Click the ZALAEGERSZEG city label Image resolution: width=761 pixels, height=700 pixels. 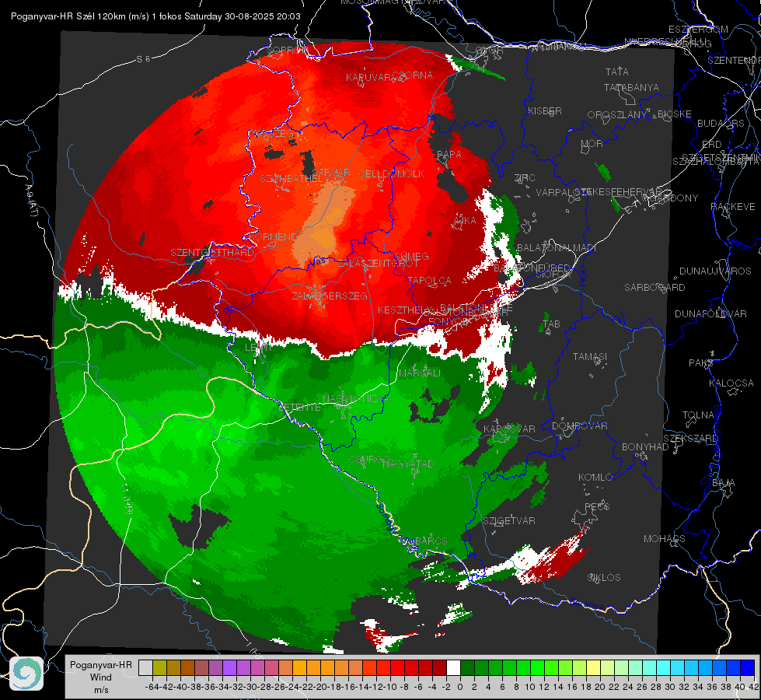coord(330,296)
